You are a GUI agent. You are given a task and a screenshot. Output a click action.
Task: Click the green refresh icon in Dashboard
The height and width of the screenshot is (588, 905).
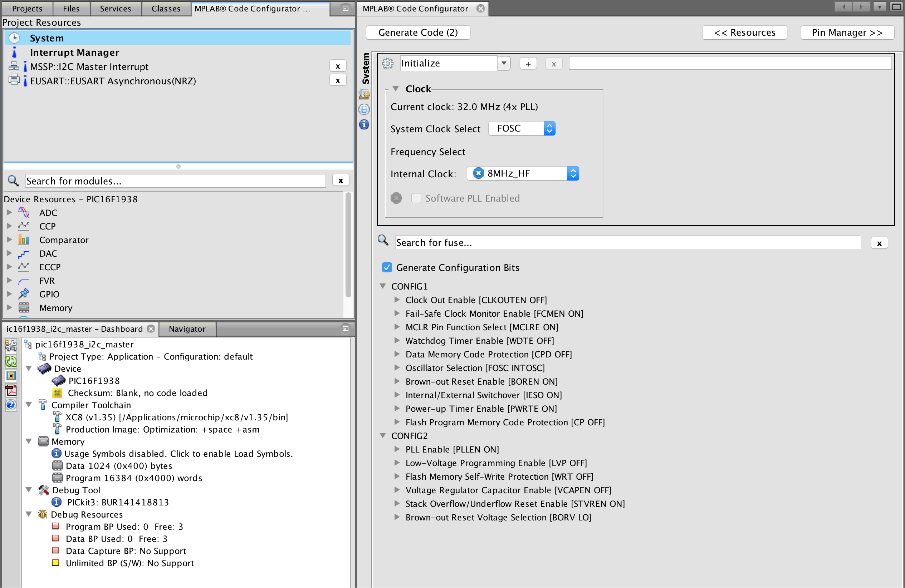tap(11, 361)
